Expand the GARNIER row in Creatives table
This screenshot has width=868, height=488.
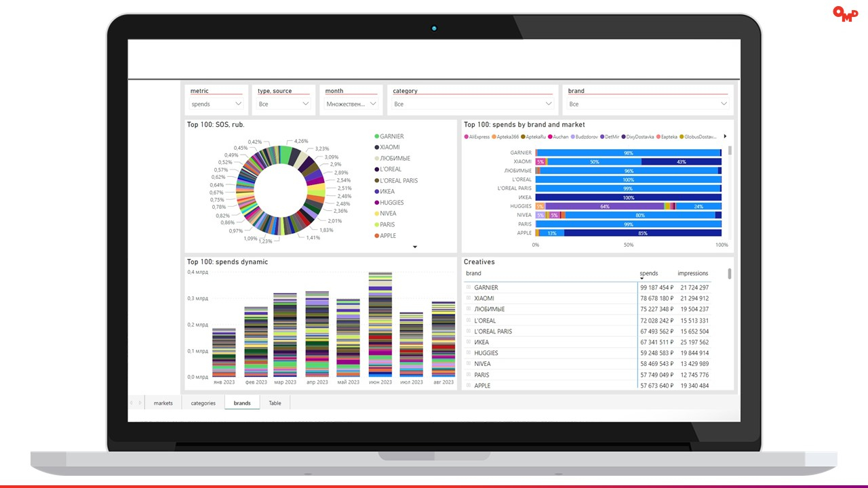point(468,287)
